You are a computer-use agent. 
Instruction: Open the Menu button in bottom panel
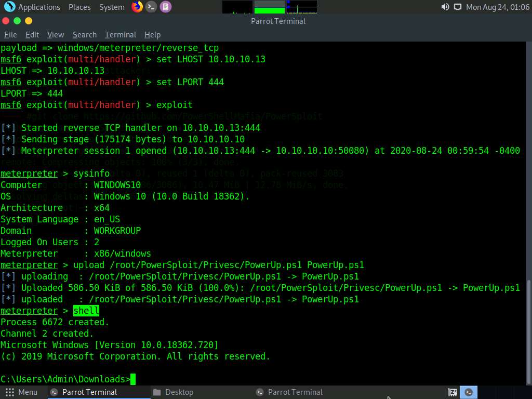coord(21,392)
